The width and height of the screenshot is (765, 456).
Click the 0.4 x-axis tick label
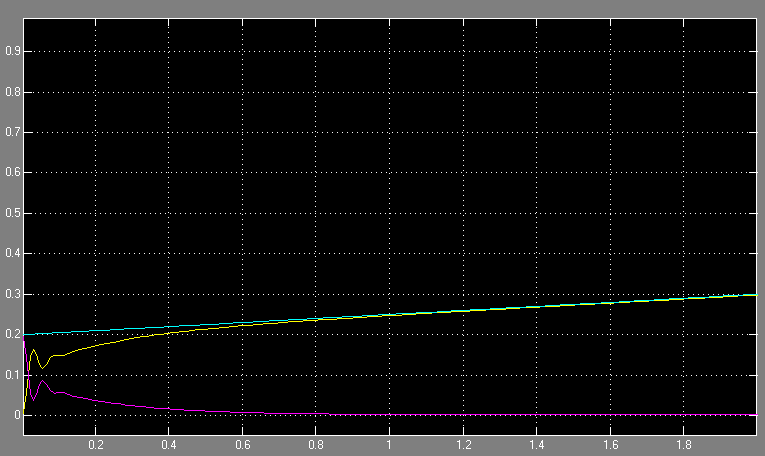point(169,445)
